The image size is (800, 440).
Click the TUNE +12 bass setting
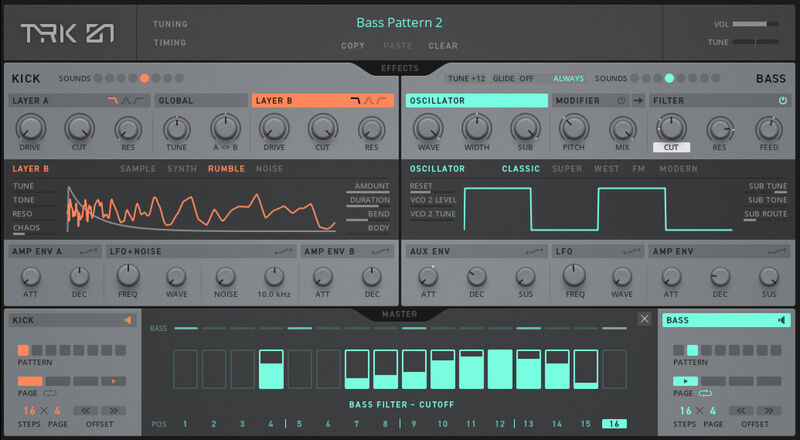pos(466,78)
